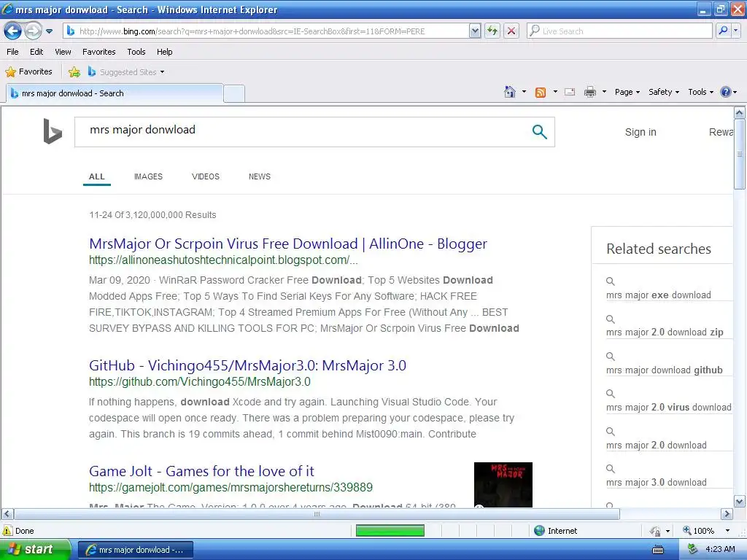
Task: Click the Home page icon
Action: 510,92
